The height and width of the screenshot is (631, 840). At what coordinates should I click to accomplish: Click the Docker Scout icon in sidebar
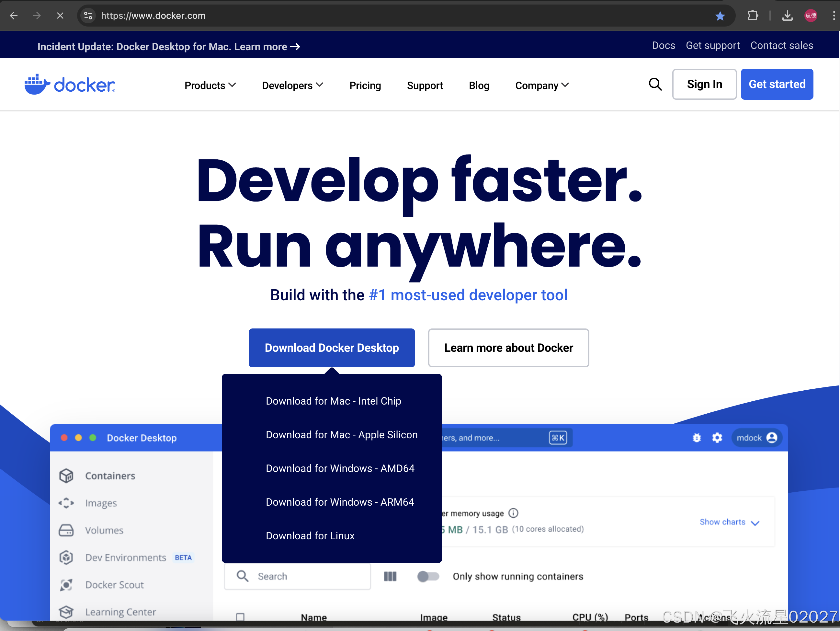[x=66, y=585]
